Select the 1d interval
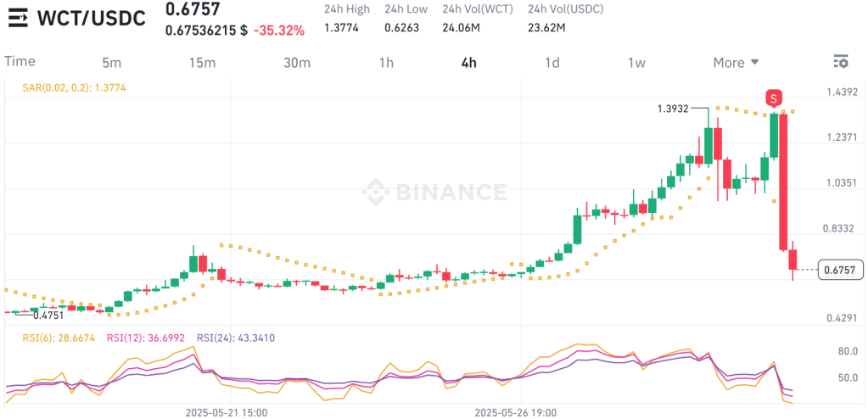Viewport: 868px width, 419px height. coord(552,63)
